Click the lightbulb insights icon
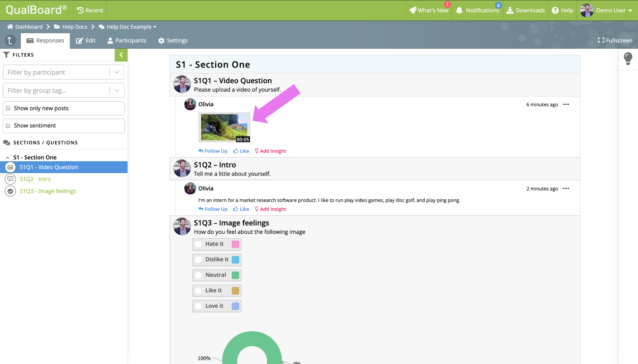 (628, 59)
